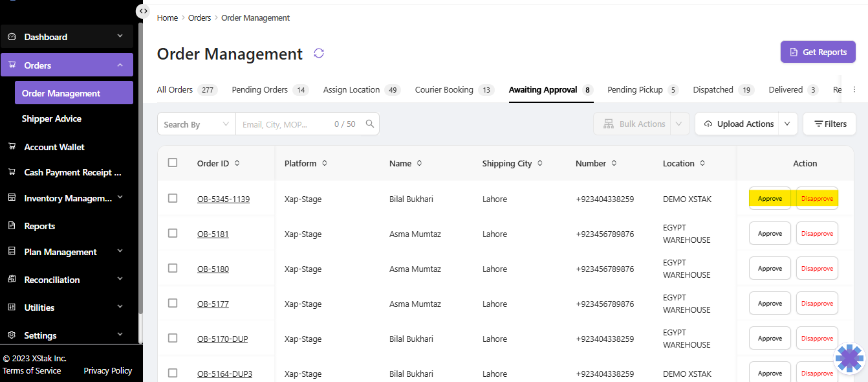Screen dimensions: 868x382
Task: Sort the Location column using arrows
Action: pos(702,163)
